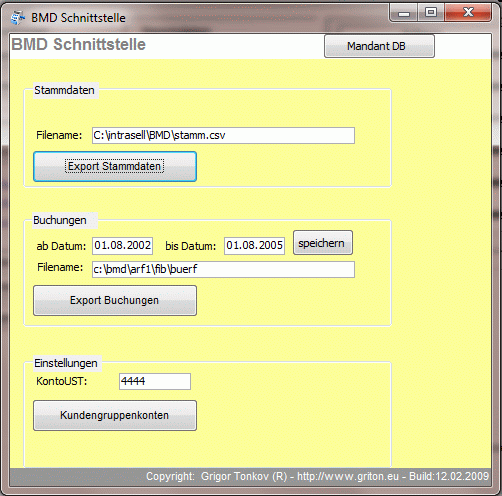Minimize the BMD Schnittstelle window
Image resolution: width=502 pixels, height=496 pixels.
click(x=404, y=13)
